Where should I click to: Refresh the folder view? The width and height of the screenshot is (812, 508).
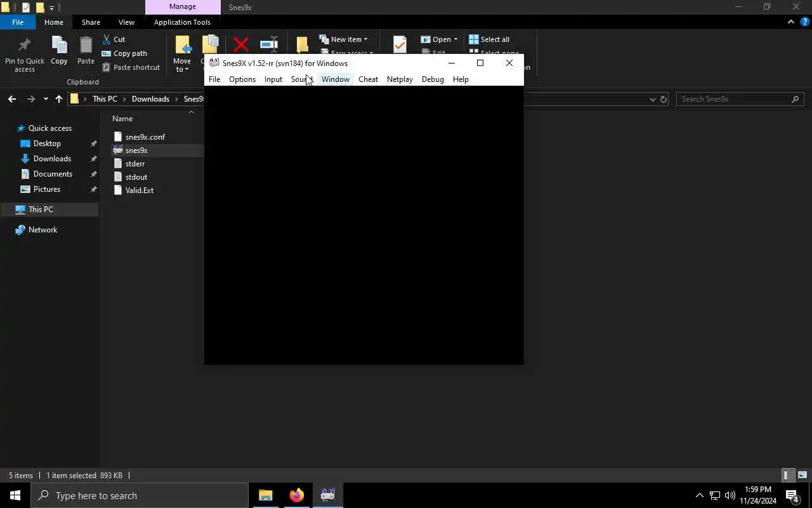pos(664,99)
